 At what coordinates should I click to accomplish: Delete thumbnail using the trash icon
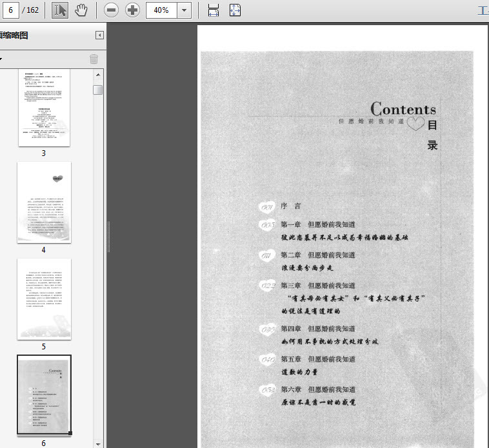pos(94,59)
